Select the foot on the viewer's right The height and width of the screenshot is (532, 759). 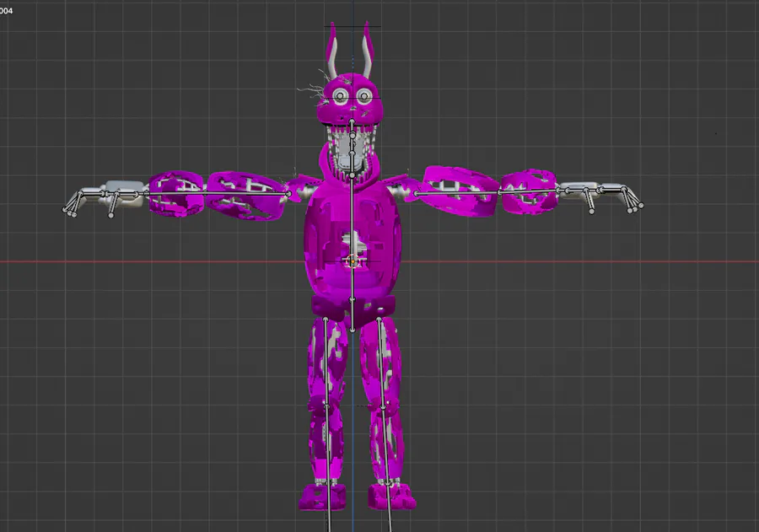pyautogui.click(x=391, y=497)
